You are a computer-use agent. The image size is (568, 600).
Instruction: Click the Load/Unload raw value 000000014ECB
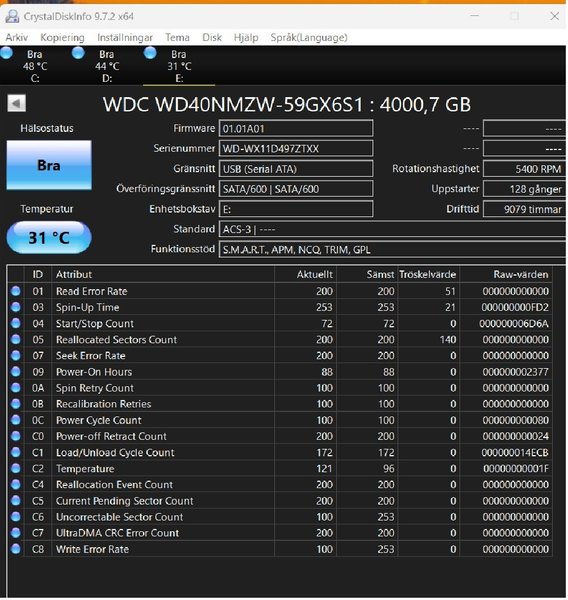[x=515, y=452]
